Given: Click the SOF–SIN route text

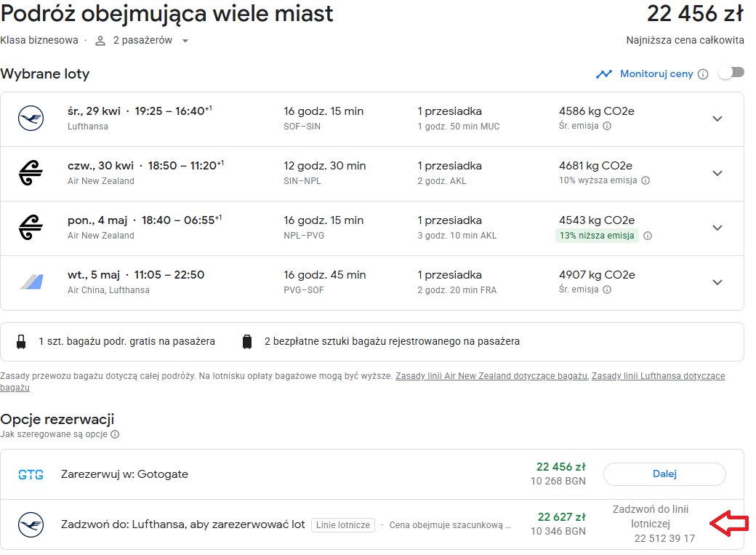Looking at the screenshot, I should click(x=302, y=127).
